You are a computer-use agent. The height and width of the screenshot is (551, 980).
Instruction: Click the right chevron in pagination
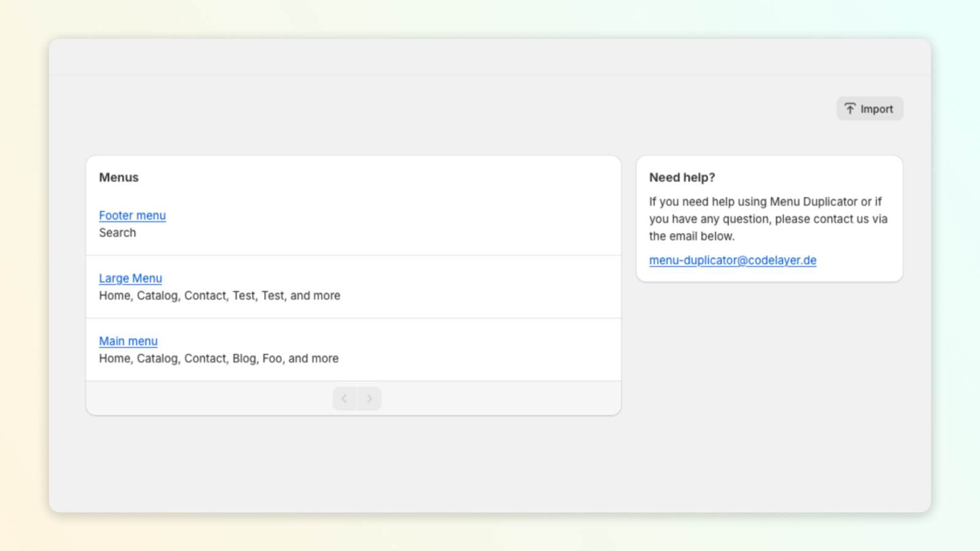[x=369, y=398]
